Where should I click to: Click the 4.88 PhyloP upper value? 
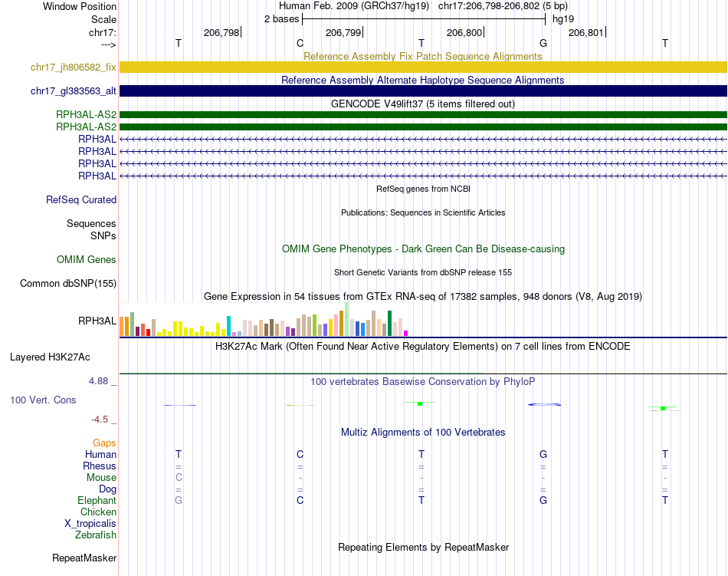98,381
